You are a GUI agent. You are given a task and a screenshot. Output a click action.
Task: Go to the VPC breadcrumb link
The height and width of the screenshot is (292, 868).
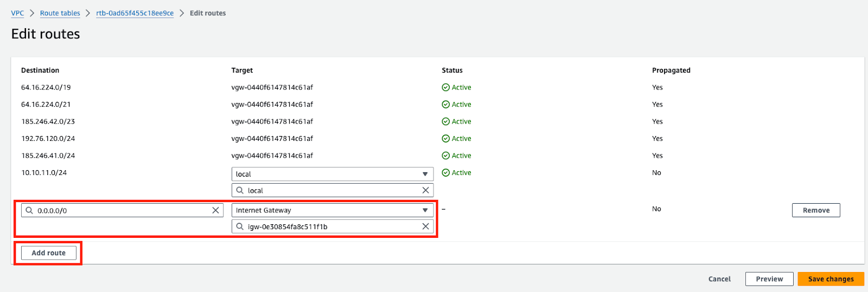pyautogui.click(x=17, y=13)
